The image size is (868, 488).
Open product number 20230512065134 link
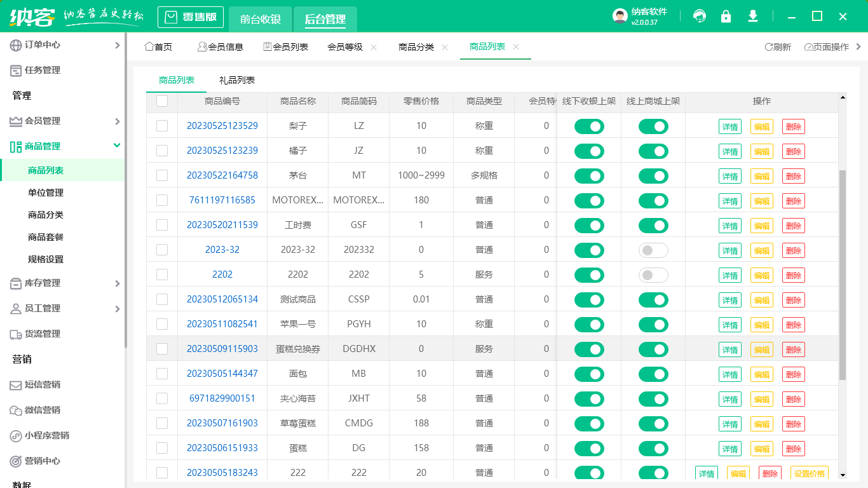(x=222, y=299)
